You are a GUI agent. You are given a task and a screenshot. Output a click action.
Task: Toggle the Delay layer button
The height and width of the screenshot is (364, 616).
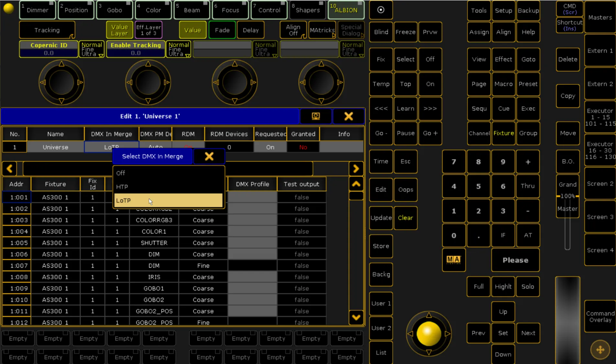251,30
